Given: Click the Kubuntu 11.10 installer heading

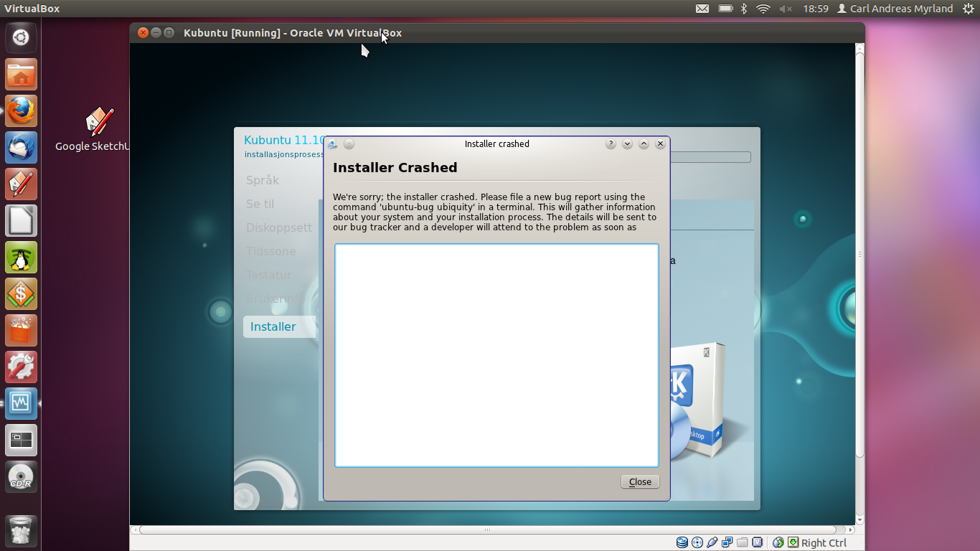Looking at the screenshot, I should 284,140.
